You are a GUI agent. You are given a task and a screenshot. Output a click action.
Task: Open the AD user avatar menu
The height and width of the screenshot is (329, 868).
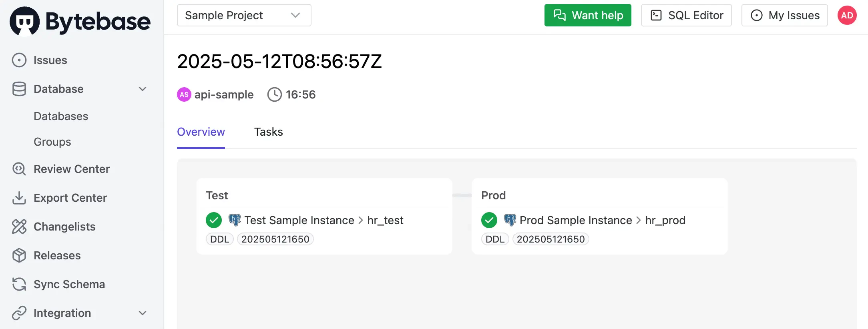click(x=847, y=15)
